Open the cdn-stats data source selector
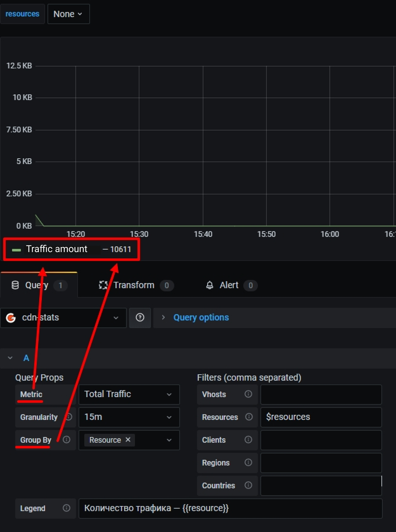The height and width of the screenshot is (532, 396). (x=63, y=318)
